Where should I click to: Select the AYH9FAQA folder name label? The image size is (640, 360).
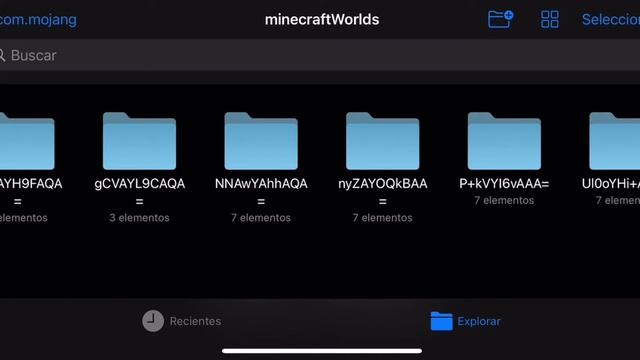pyautogui.click(x=31, y=192)
